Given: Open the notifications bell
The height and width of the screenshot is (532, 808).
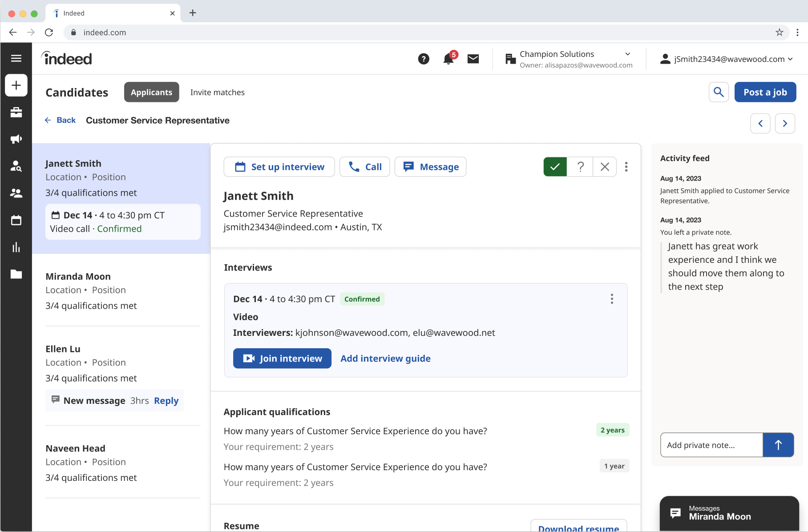Looking at the screenshot, I should [x=448, y=59].
